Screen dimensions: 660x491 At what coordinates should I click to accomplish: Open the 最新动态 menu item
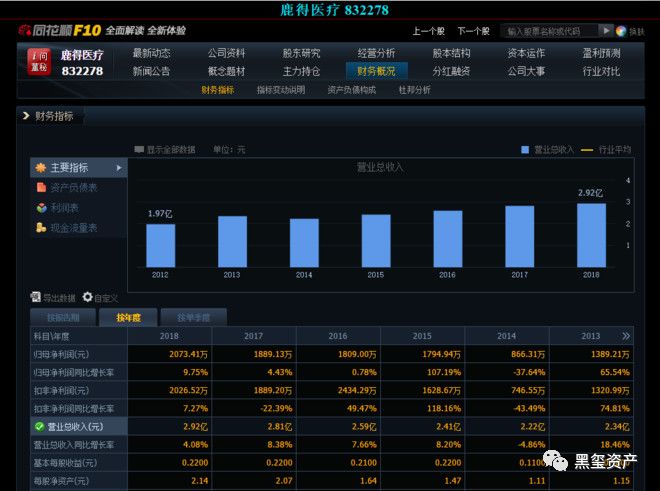pyautogui.click(x=152, y=53)
